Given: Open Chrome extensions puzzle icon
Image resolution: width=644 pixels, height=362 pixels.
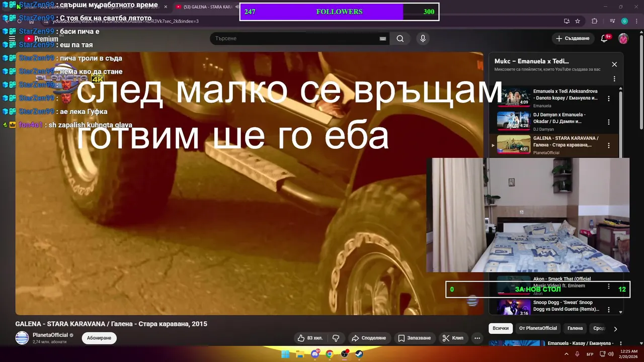Looking at the screenshot, I should [x=595, y=21].
